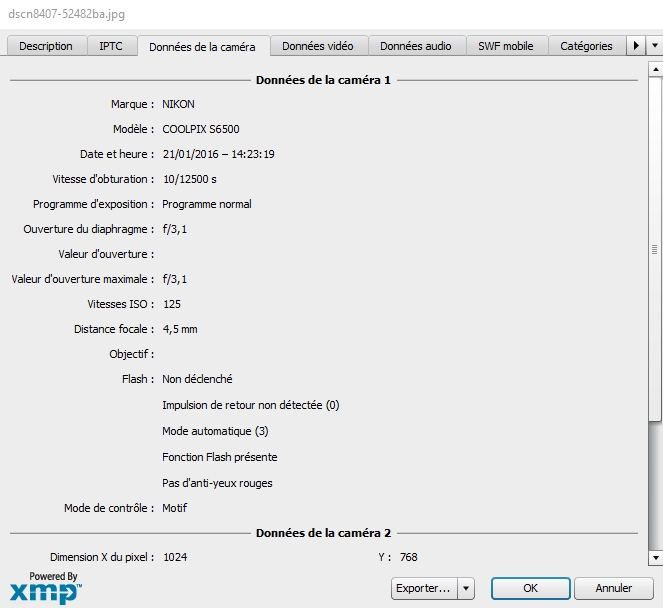Click the Powered By XMP logo
663x608 pixels.
[x=46, y=588]
